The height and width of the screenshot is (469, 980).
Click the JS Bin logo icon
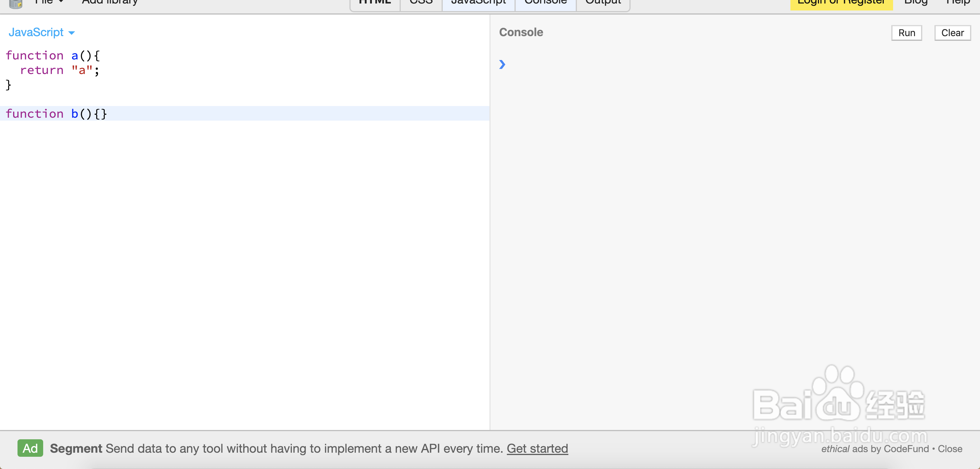[x=15, y=3]
